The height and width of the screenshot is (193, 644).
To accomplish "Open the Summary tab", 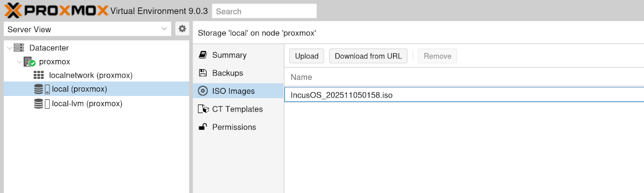I will pyautogui.click(x=238, y=55).
